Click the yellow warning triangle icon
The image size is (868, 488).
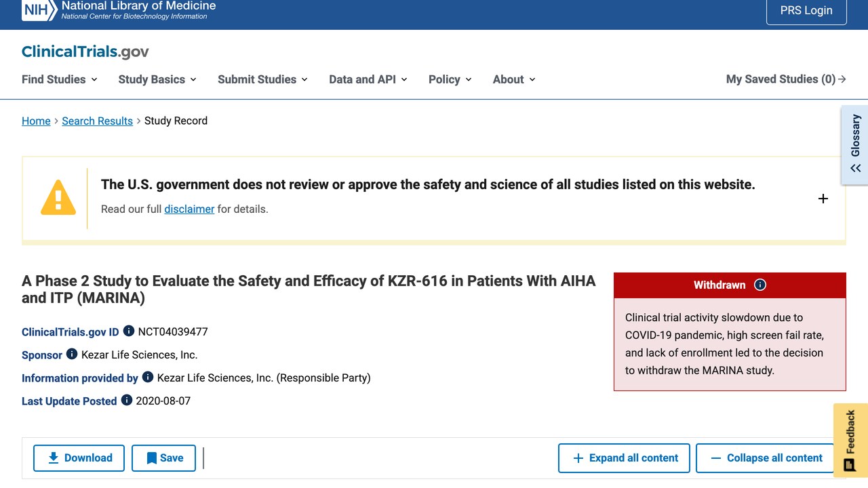pos(58,197)
